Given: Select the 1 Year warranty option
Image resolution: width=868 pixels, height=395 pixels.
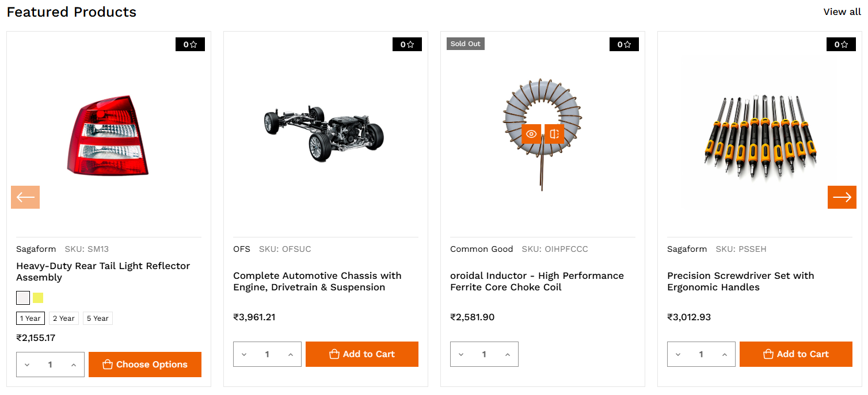Looking at the screenshot, I should click(31, 319).
